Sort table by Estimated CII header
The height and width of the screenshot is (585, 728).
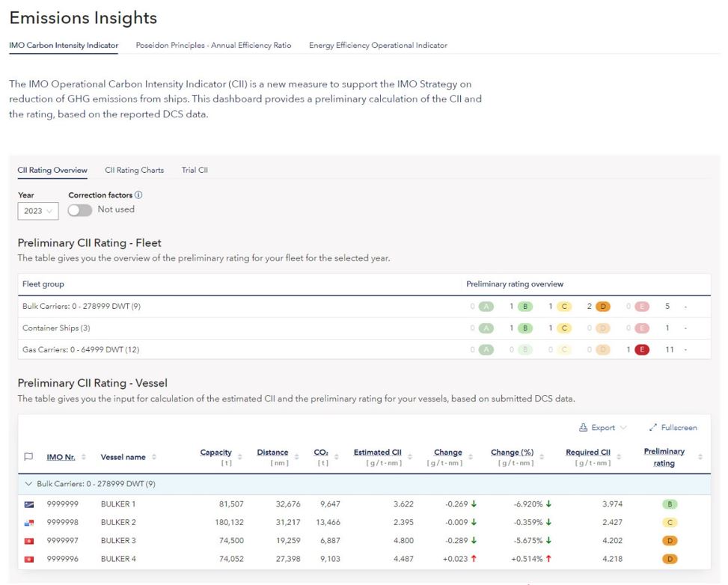(377, 452)
